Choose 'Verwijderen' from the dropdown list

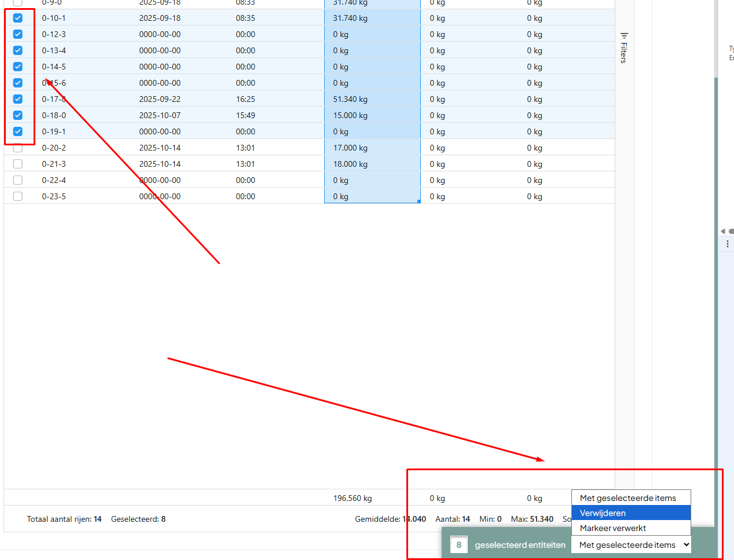[631, 513]
